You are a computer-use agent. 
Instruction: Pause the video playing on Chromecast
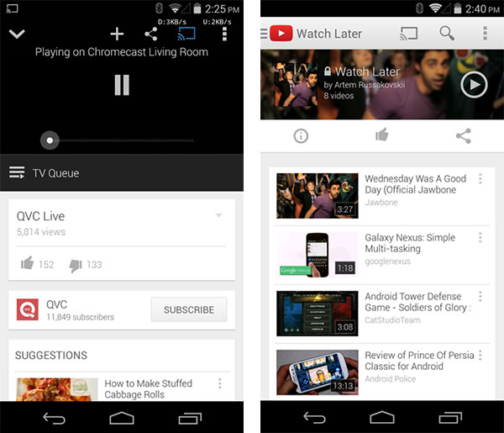122,85
